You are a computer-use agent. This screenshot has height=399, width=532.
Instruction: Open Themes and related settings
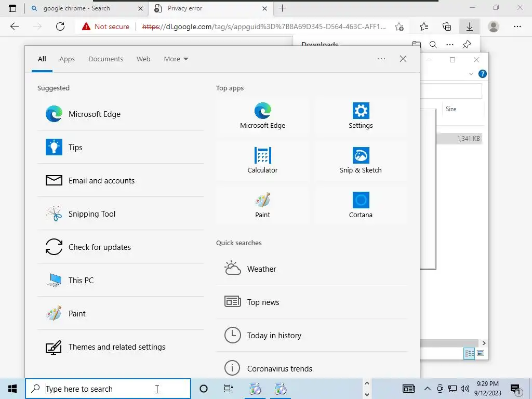tap(121, 347)
